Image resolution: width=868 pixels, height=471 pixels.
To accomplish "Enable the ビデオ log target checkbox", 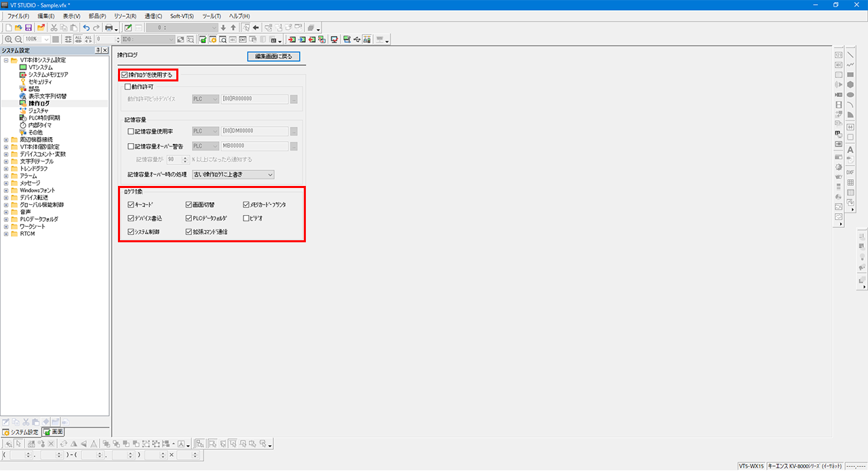I will click(247, 219).
